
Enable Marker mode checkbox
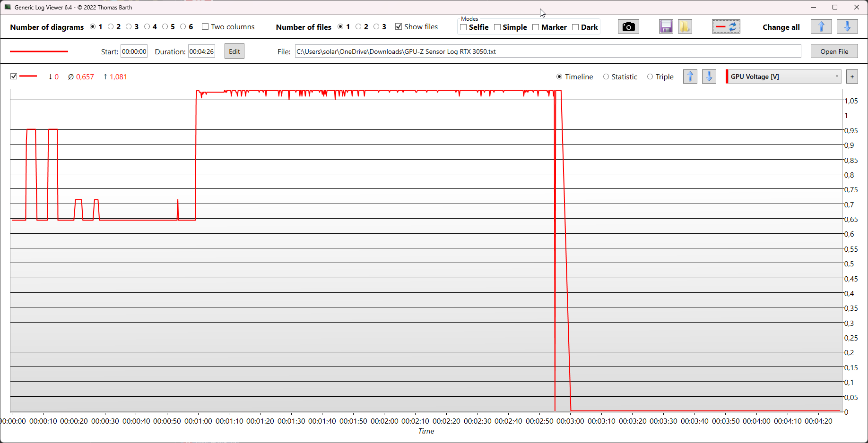point(536,27)
